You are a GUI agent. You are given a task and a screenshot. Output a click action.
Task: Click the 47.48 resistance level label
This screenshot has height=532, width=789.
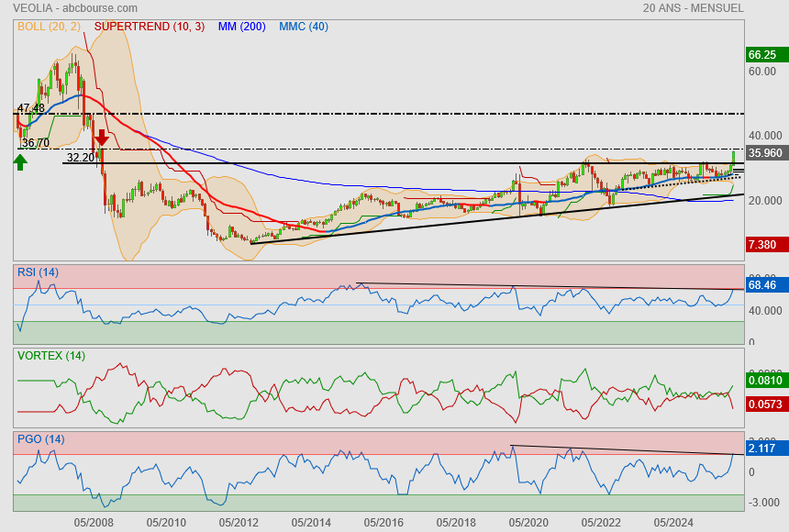[x=31, y=108]
